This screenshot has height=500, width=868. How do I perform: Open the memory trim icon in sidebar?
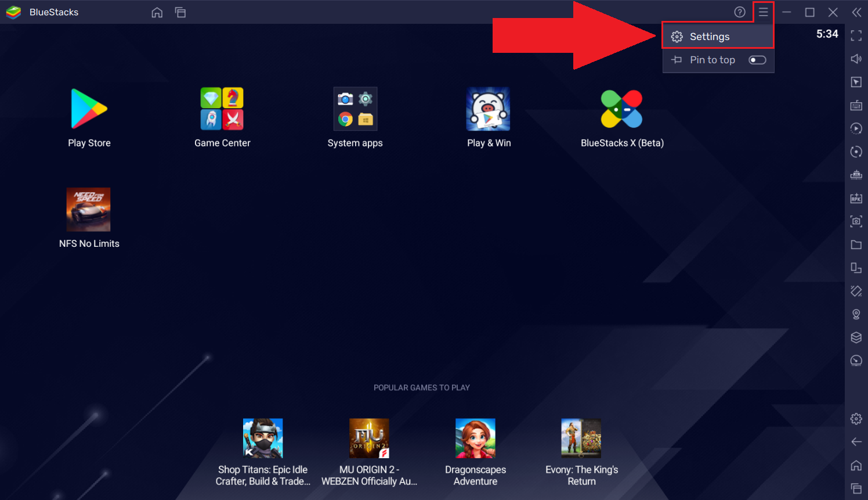(x=856, y=175)
